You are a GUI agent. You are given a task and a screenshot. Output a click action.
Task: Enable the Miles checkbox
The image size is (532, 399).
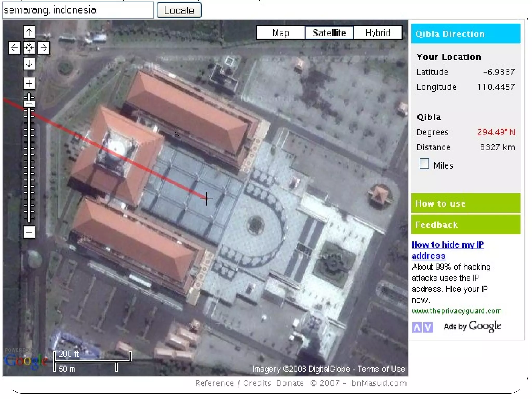coord(424,164)
